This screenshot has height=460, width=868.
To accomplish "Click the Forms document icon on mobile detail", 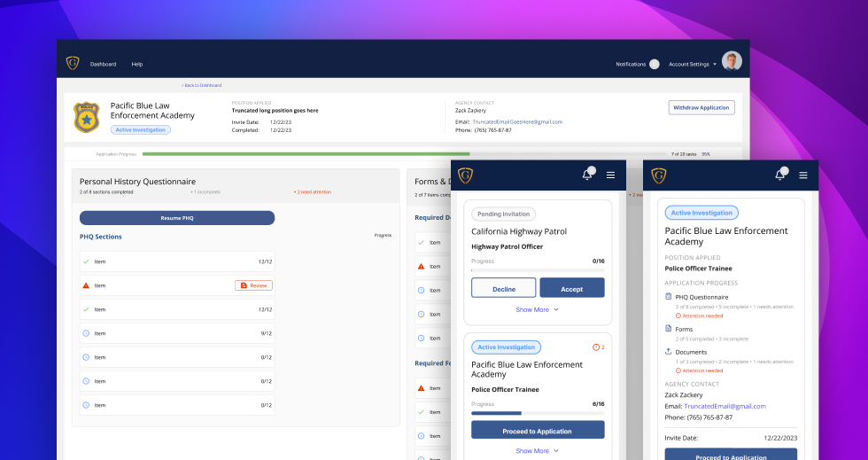I will click(x=668, y=328).
